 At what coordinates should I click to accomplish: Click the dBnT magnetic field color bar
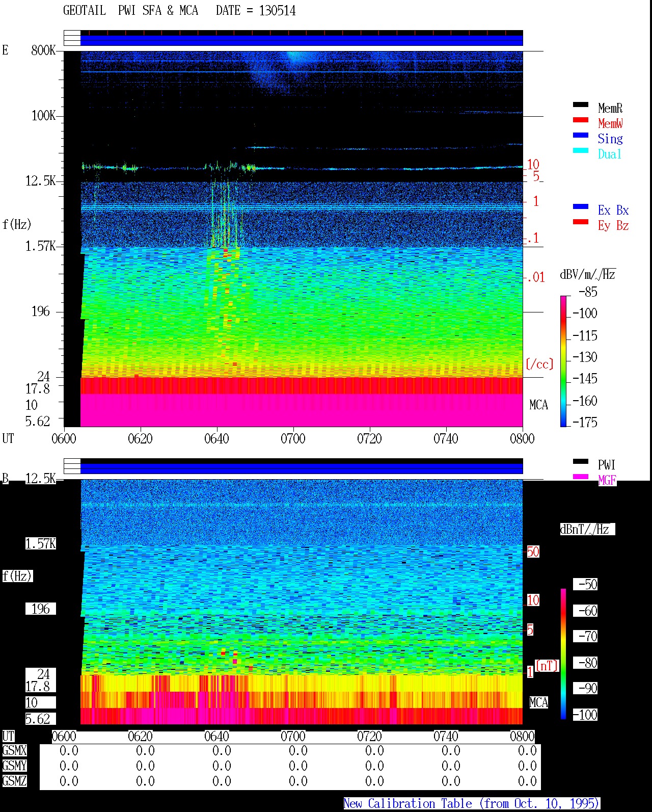click(563, 654)
